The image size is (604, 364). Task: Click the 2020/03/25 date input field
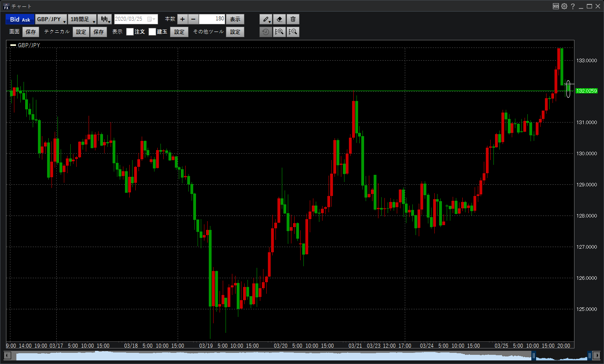[131, 19]
